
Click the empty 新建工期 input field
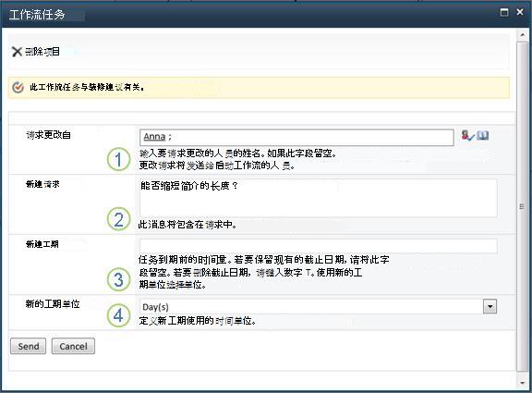click(319, 246)
